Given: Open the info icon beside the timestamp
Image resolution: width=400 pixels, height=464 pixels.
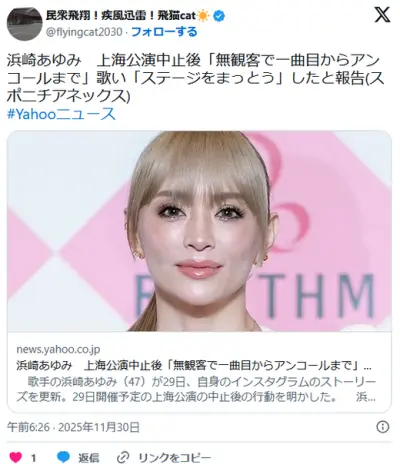Looking at the screenshot, I should (x=383, y=427).
